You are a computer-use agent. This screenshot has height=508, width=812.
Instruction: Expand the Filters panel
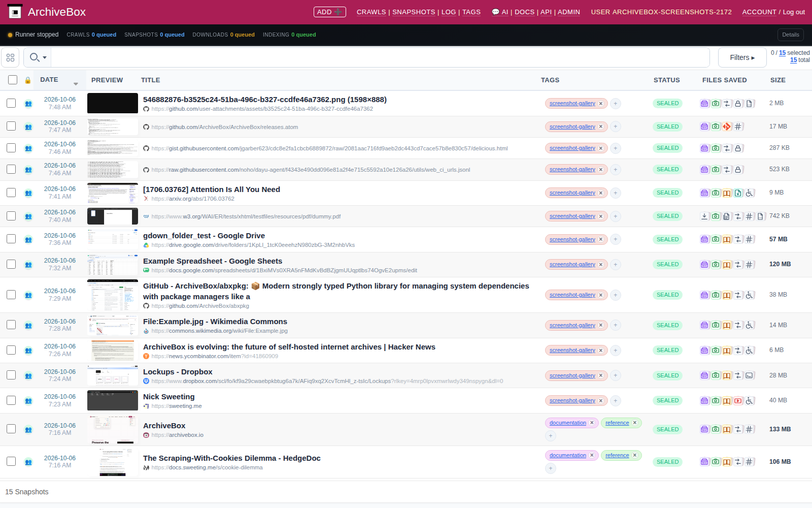click(742, 57)
